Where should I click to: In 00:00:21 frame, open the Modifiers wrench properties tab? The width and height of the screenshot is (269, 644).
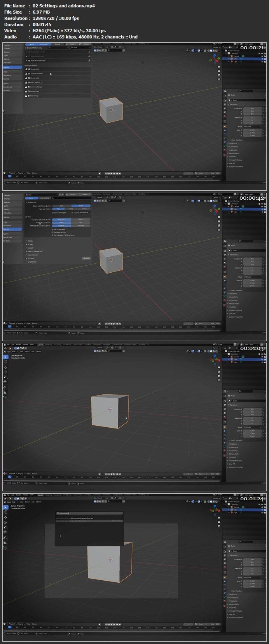225,130
